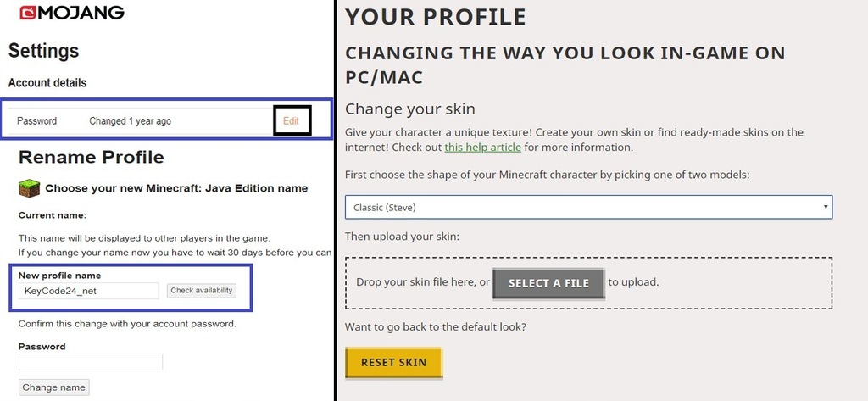
Task: Click the Rename Profile heading
Action: 92,158
